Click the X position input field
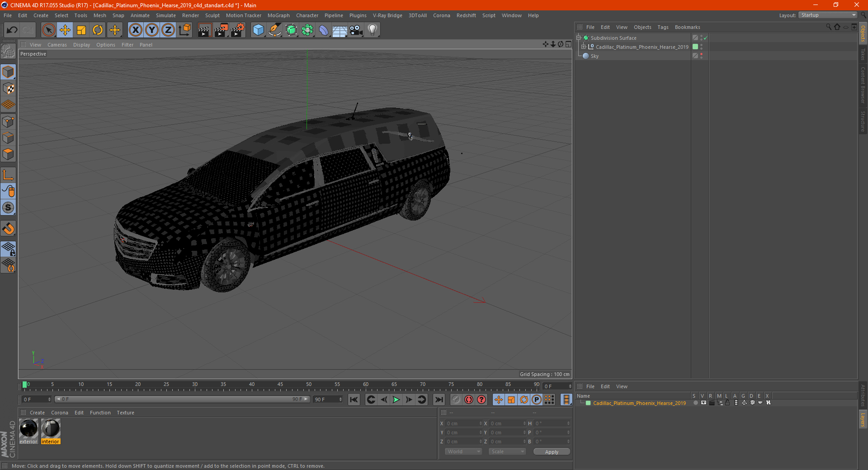Image resolution: width=868 pixels, height=470 pixels. click(x=464, y=423)
